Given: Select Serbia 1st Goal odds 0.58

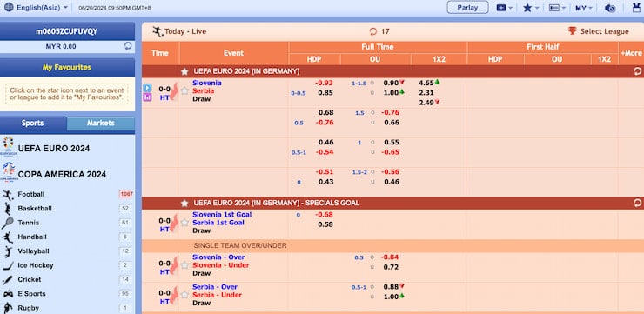Looking at the screenshot, I should (325, 224).
